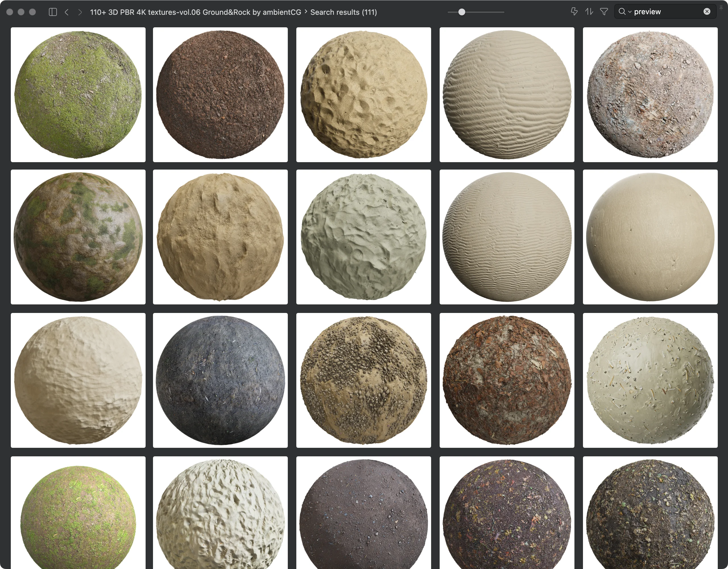Select the pale bumpy sand sphere thumbnail
The height and width of the screenshot is (569, 728).
[x=78, y=380]
